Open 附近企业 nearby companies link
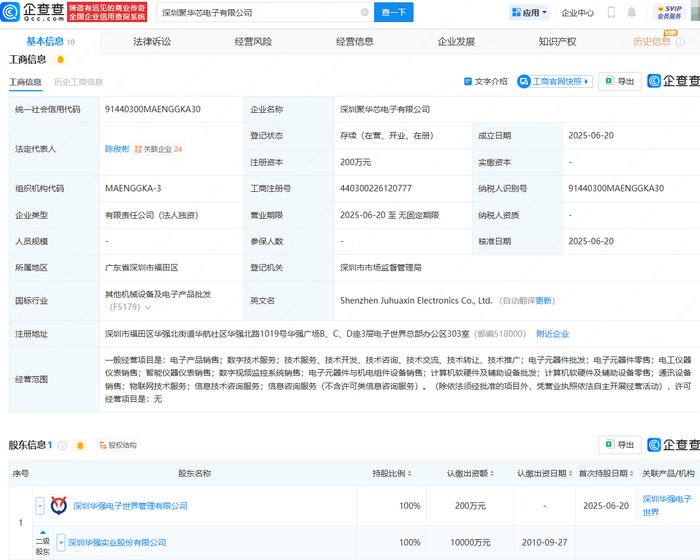This screenshot has width=700, height=560. point(553,334)
